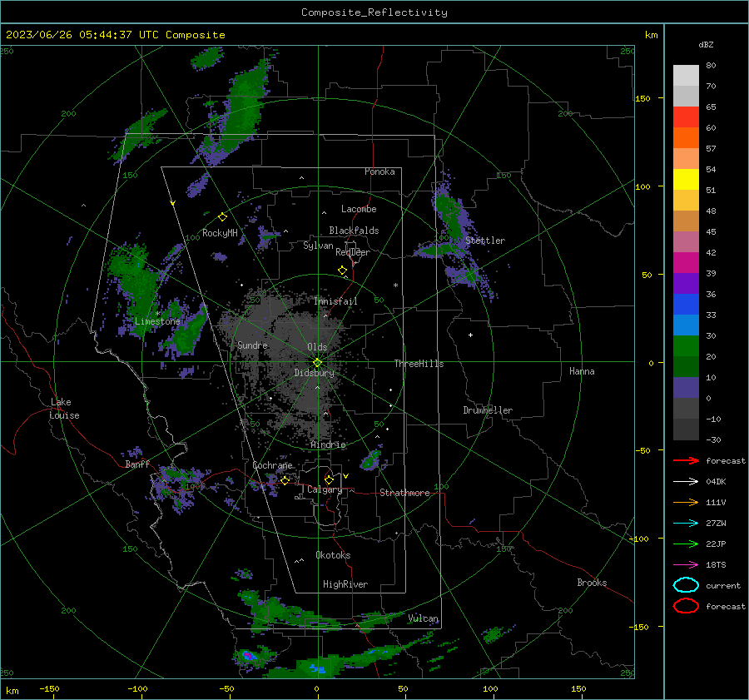The image size is (749, 700).
Task: Click the red forecast arrow in the legend
Action: 686,460
